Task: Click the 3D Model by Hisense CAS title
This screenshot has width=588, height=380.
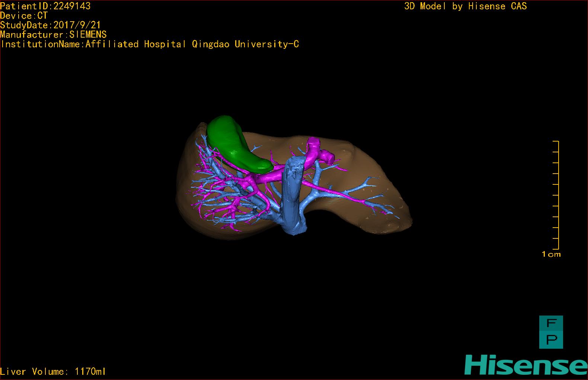Action: (x=466, y=6)
